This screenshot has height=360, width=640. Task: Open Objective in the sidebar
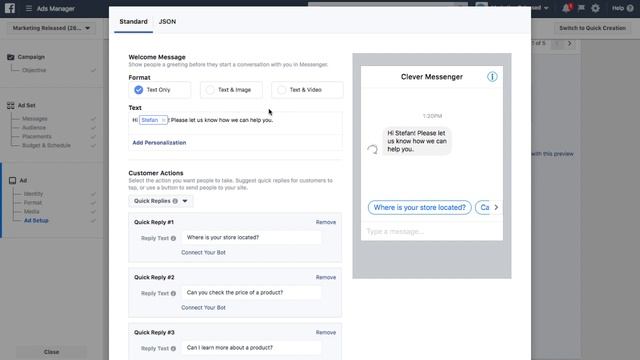point(34,70)
